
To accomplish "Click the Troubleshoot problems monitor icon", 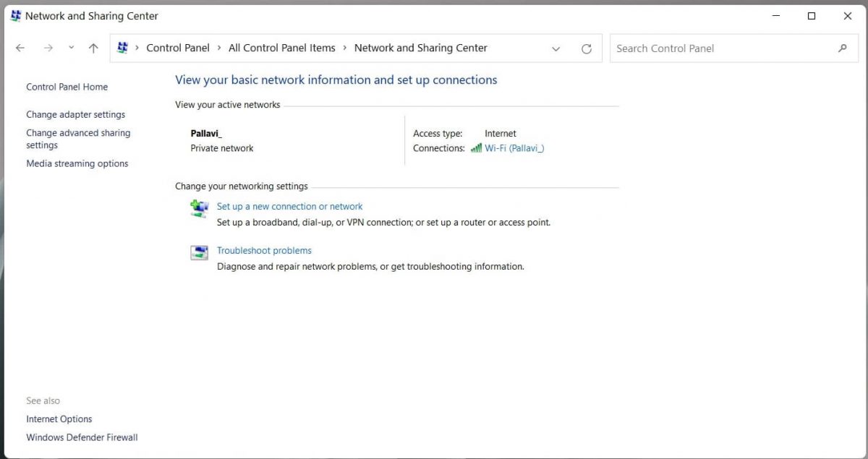I will click(199, 252).
